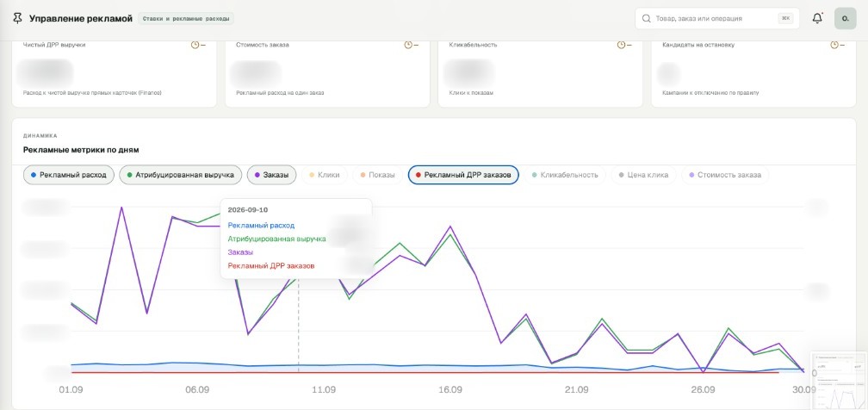Viewport: 868px width, 410px height.
Task: Toggle the Атрибуцированная выручка series chip
Action: (x=181, y=175)
